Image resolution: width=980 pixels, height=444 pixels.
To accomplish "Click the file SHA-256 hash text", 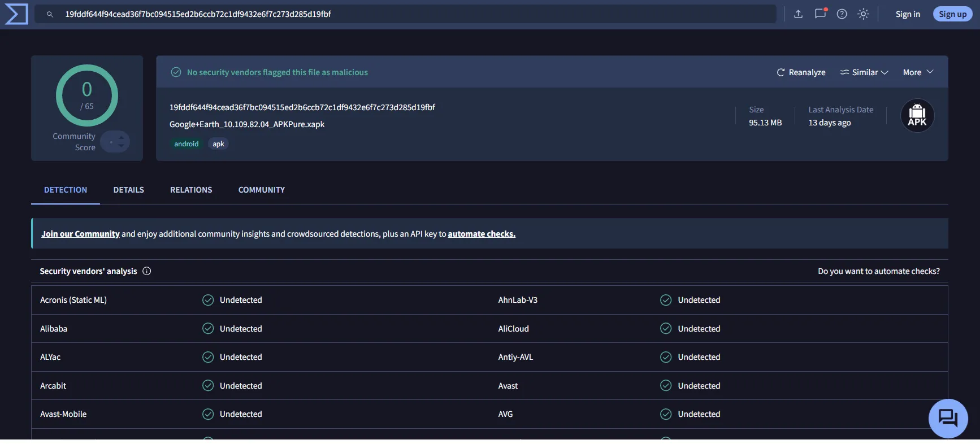I will tap(302, 107).
